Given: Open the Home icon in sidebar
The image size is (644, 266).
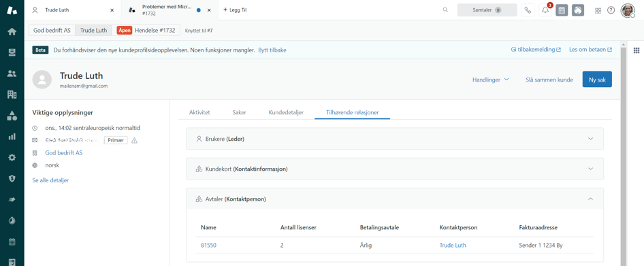Looking at the screenshot, I should pyautogui.click(x=12, y=31).
